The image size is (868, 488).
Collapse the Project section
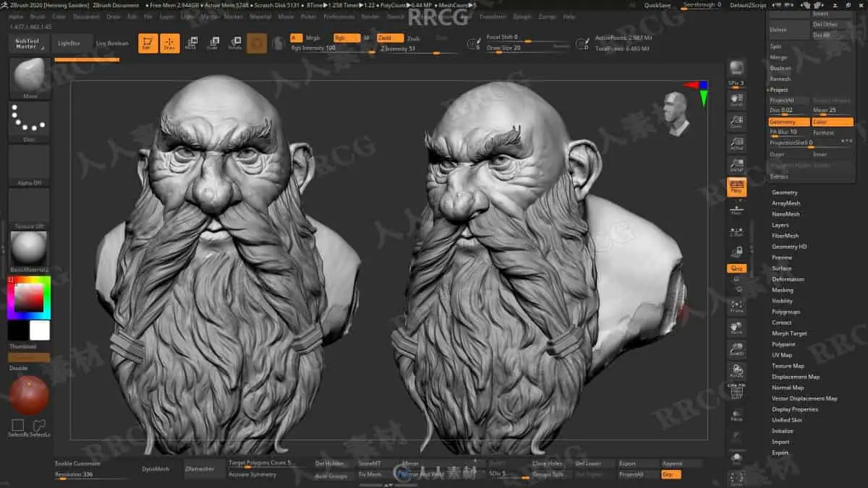coord(778,90)
